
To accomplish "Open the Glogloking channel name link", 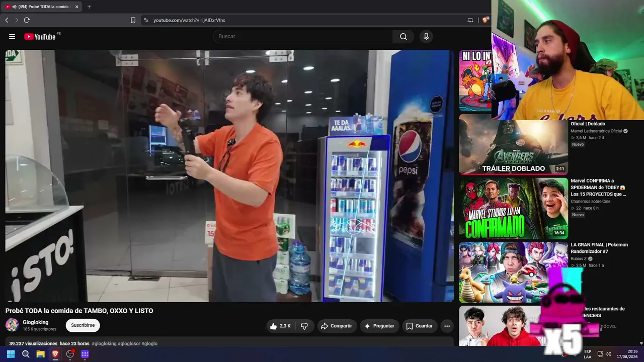I will pos(36,322).
